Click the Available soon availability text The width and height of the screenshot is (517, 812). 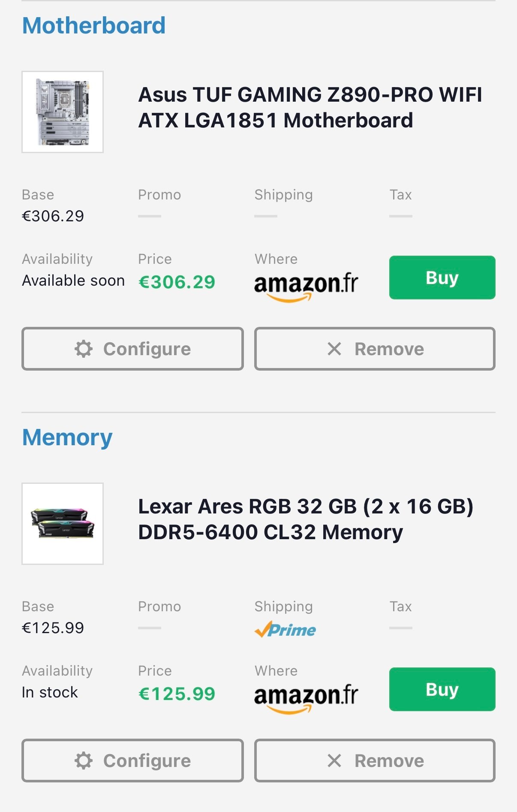pos(73,281)
